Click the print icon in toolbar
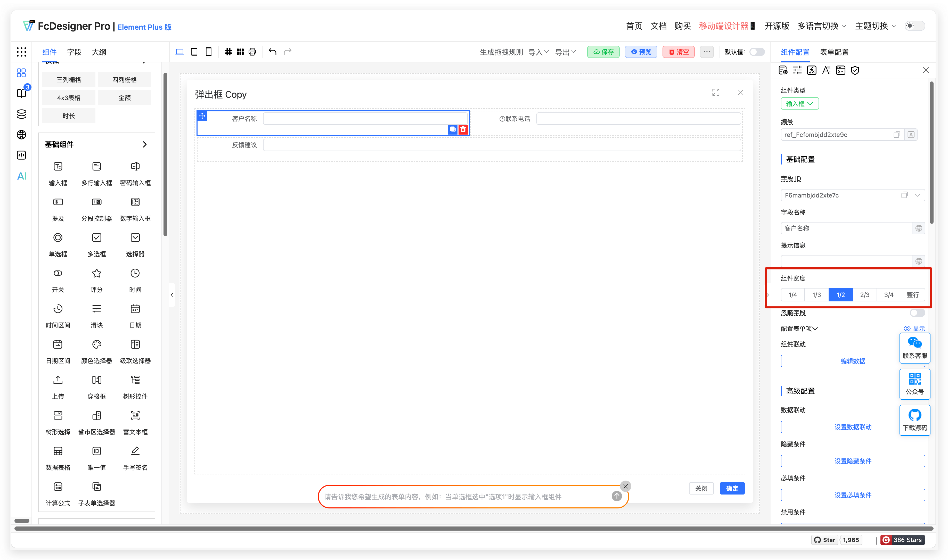The image size is (948, 560). pyautogui.click(x=252, y=52)
